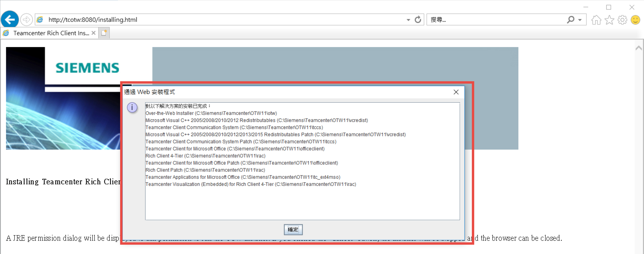644x254 pixels.
Task: Click 'Teamcenter Client for Microsoft Office (…\officeclient)' line
Action: (235, 149)
